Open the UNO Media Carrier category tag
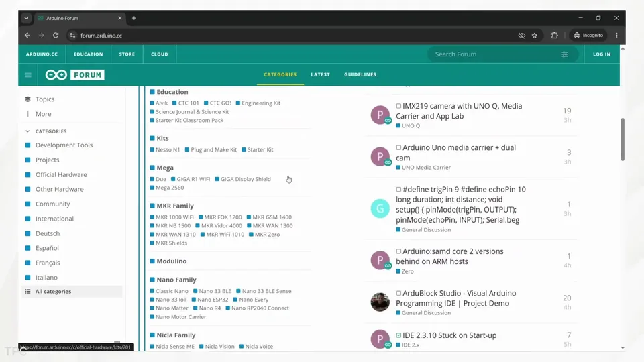This screenshot has width=644, height=362. [x=423, y=168]
